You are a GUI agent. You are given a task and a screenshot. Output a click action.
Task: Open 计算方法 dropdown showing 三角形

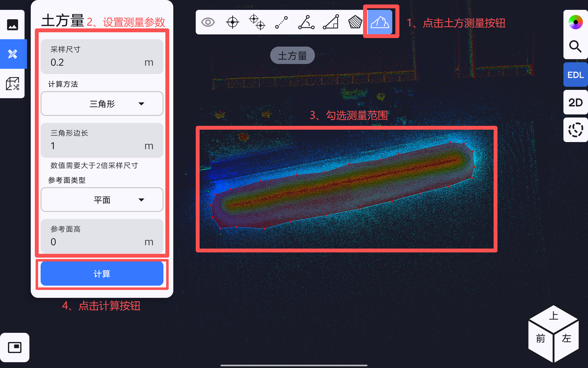tap(102, 104)
